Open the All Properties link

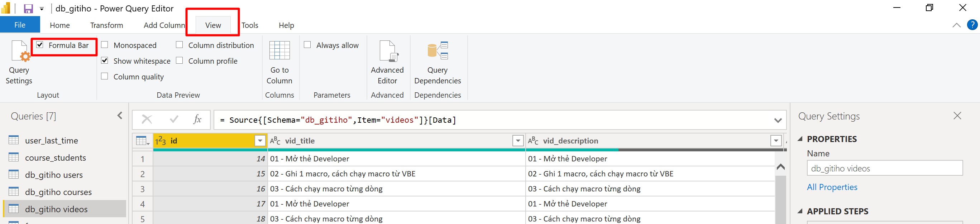tap(832, 187)
